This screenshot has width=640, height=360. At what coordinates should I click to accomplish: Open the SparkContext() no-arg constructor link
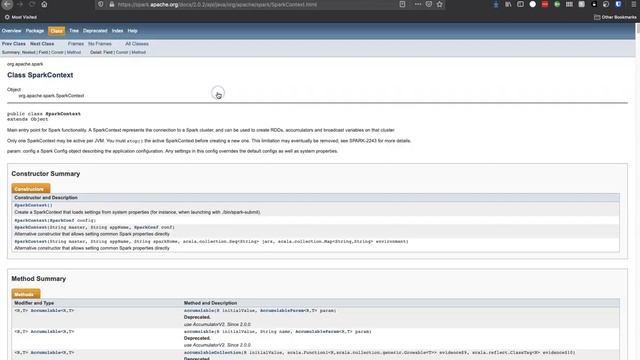33,205
